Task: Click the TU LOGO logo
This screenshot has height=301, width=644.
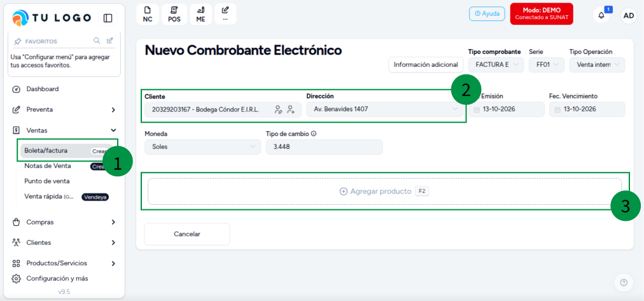Action: point(52,18)
